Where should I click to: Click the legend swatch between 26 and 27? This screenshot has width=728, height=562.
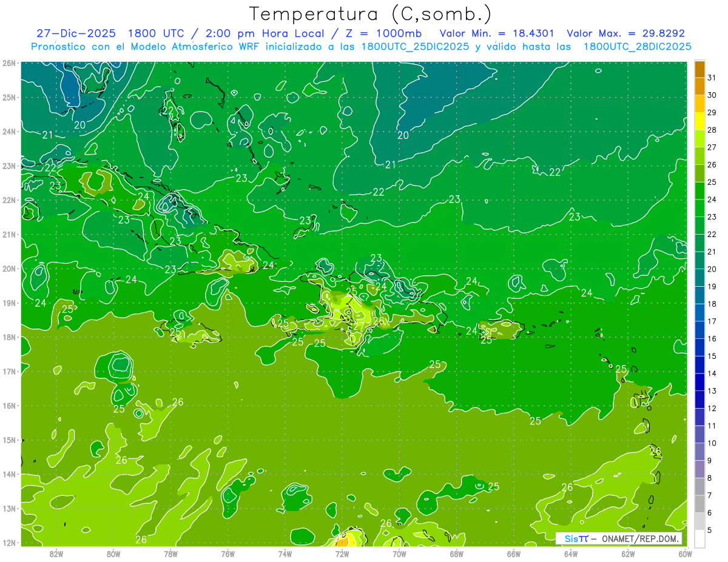(699, 156)
